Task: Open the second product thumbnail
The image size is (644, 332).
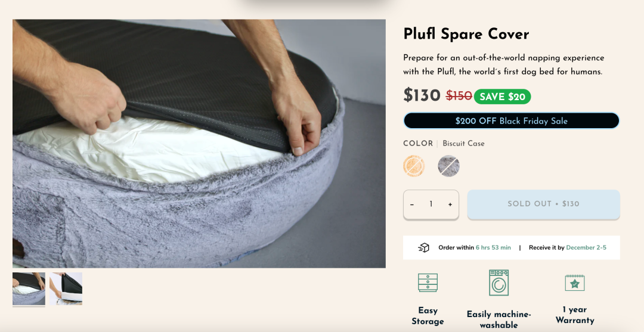Action: click(66, 289)
